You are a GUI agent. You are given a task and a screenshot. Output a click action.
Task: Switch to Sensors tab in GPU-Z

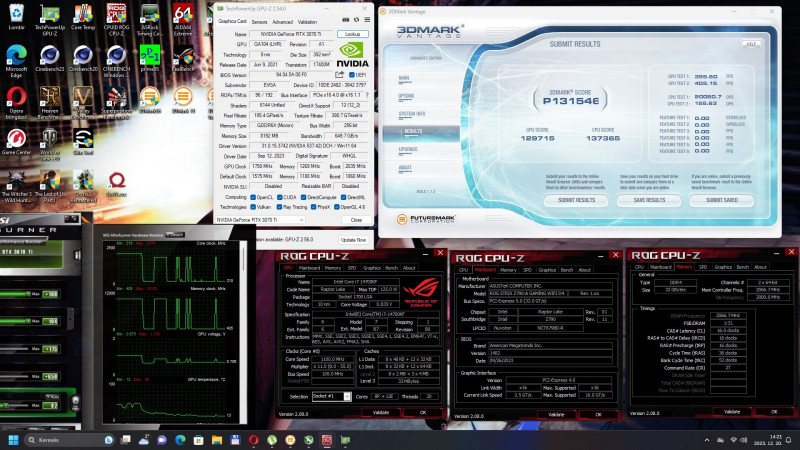coord(259,22)
